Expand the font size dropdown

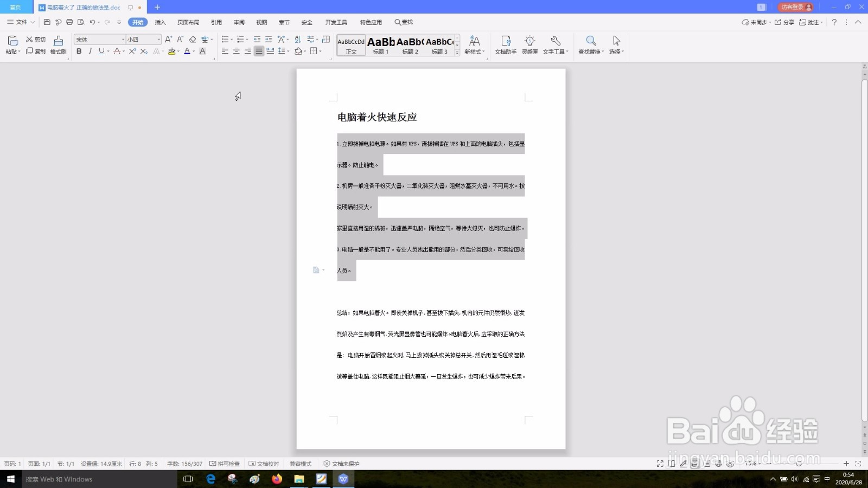click(x=158, y=39)
